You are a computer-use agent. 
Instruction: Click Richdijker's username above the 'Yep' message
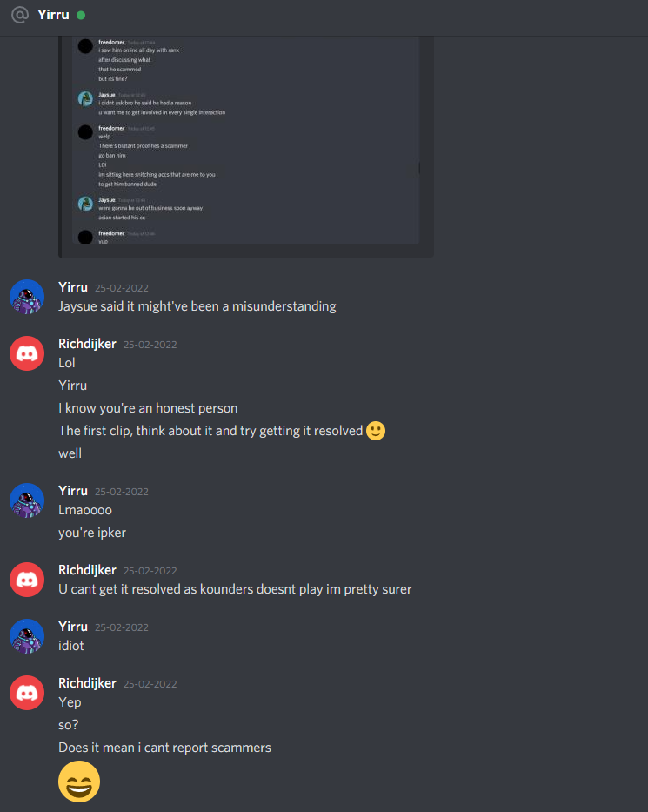(88, 683)
